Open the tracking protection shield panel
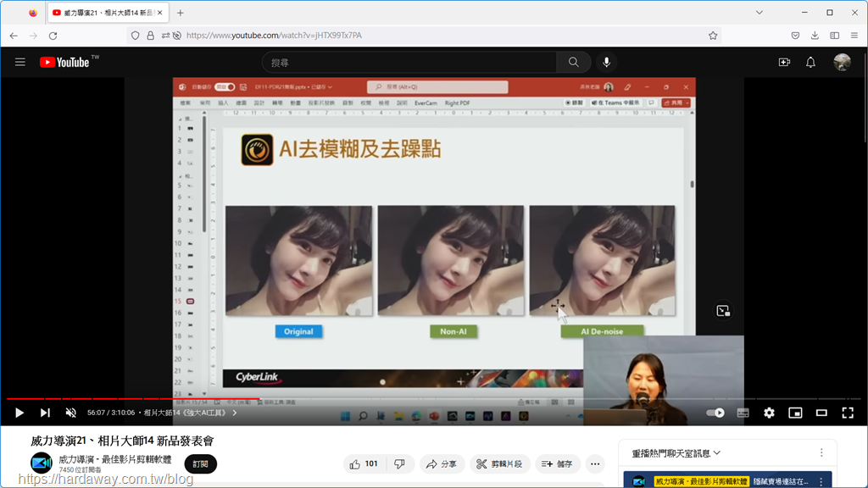This screenshot has height=488, width=868. pyautogui.click(x=135, y=36)
